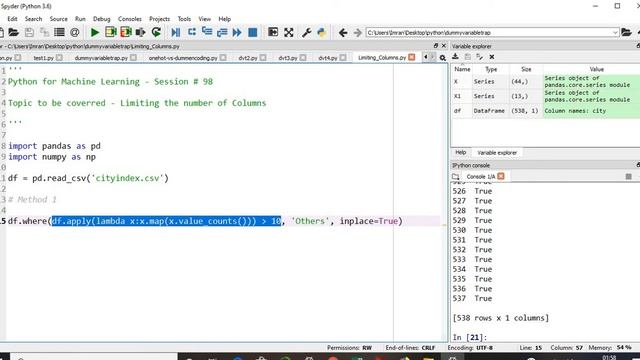Switch to the Help pane tab

460,152
